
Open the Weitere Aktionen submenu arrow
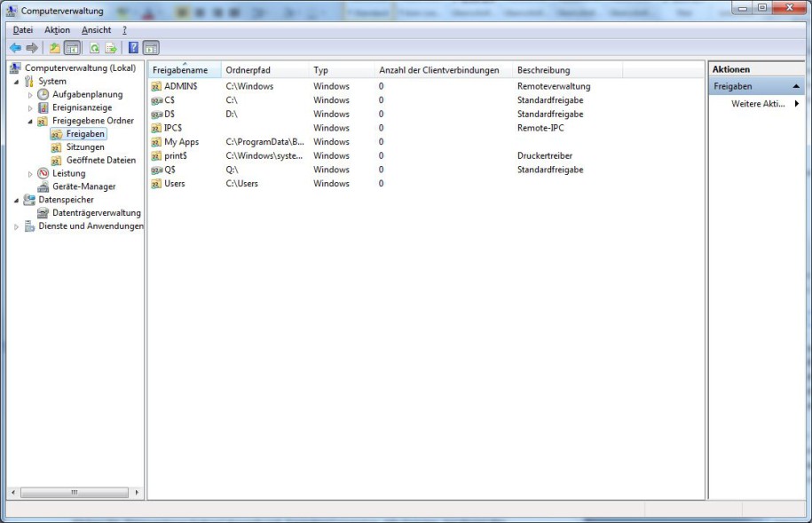pyautogui.click(x=797, y=104)
